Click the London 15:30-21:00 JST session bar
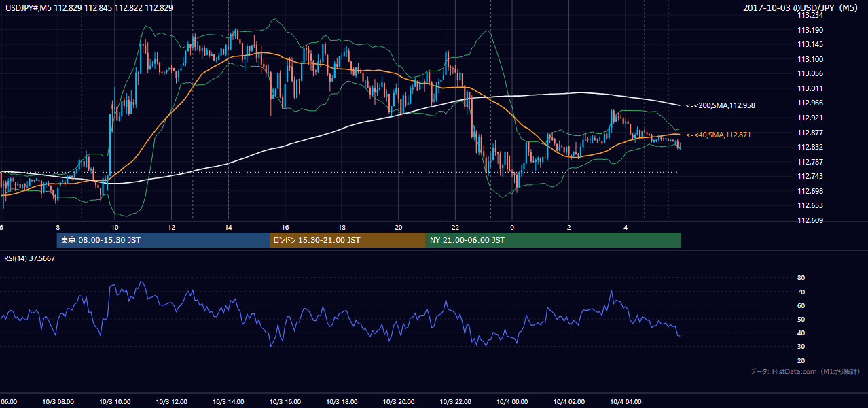 point(348,240)
